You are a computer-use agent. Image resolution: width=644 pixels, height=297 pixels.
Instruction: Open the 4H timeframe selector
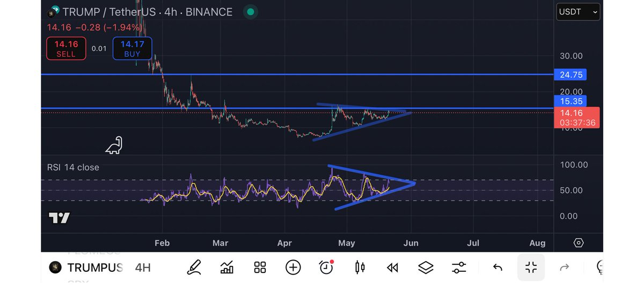(143, 268)
